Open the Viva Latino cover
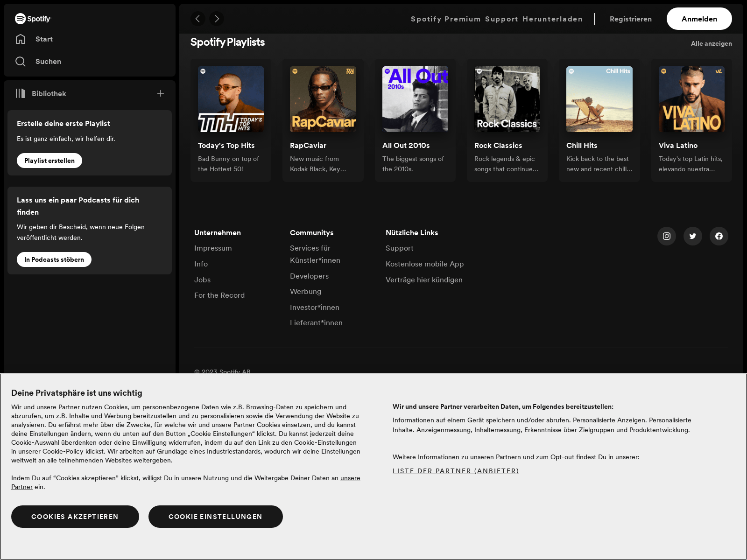Screen dimensions: 747x560 point(691,99)
